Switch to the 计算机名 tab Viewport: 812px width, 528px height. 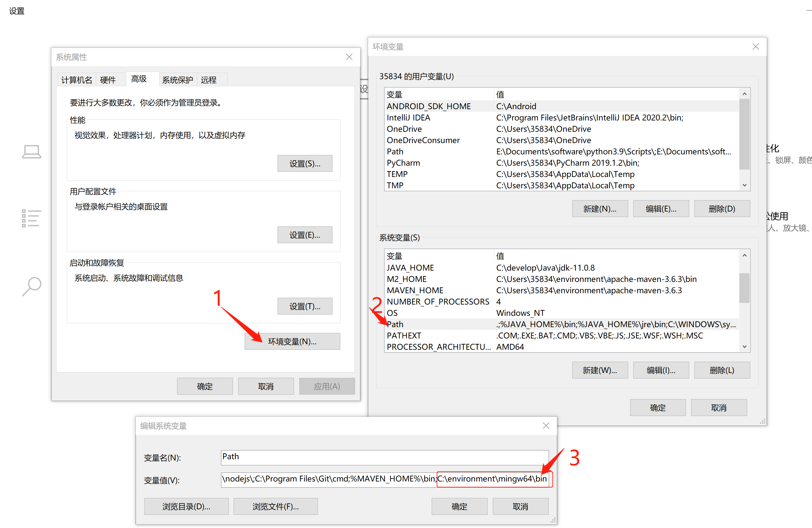pos(77,80)
